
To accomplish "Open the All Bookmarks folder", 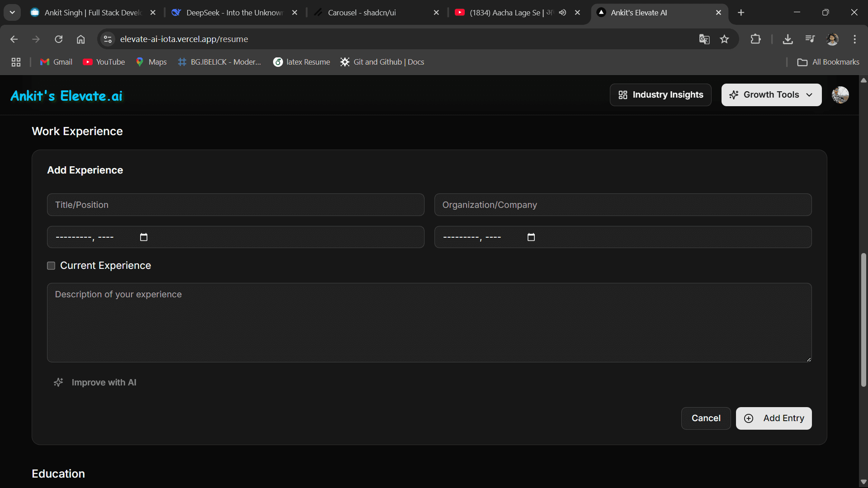I will coord(828,62).
